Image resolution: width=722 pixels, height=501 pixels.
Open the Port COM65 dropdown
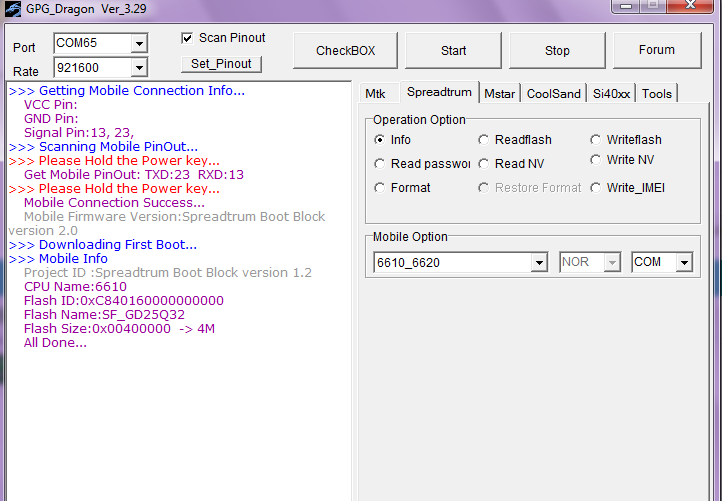point(139,44)
